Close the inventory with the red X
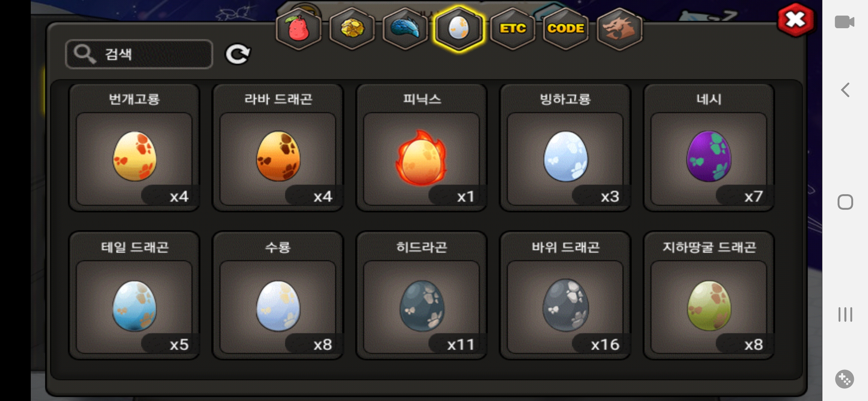 pos(795,20)
